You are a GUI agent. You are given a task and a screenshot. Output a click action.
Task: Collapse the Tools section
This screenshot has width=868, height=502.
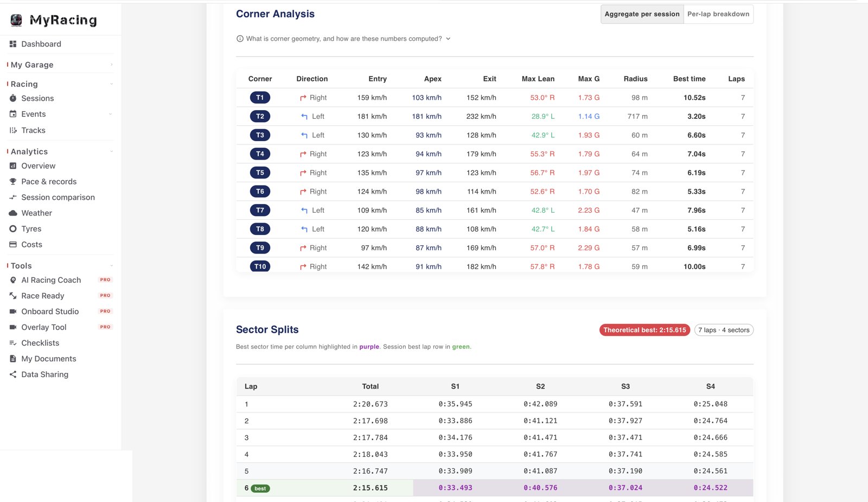(x=112, y=266)
